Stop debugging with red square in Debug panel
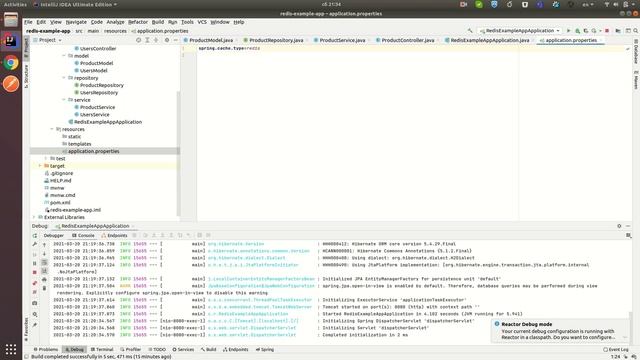The width and height of the screenshot is (640, 360). click(x=35, y=272)
